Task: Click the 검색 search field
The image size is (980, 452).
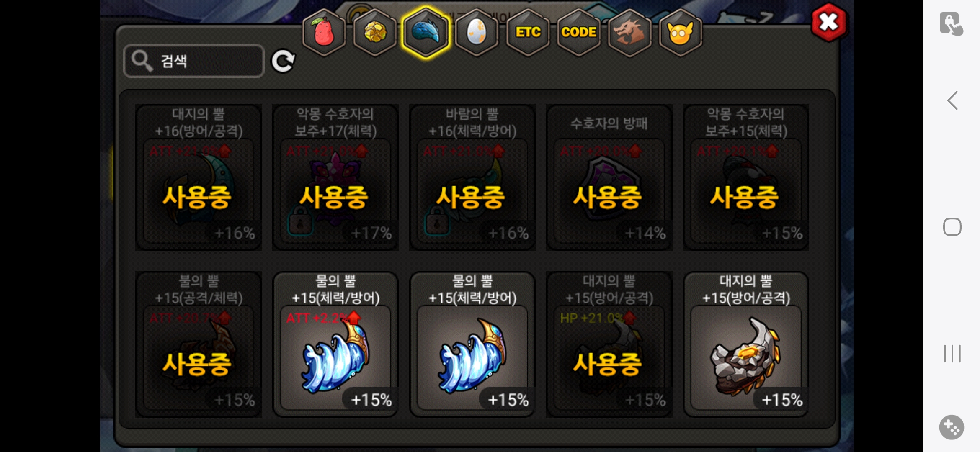Action: [194, 61]
